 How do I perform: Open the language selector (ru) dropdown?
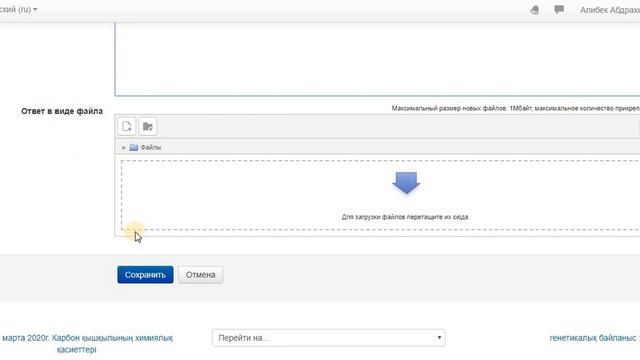pos(18,9)
